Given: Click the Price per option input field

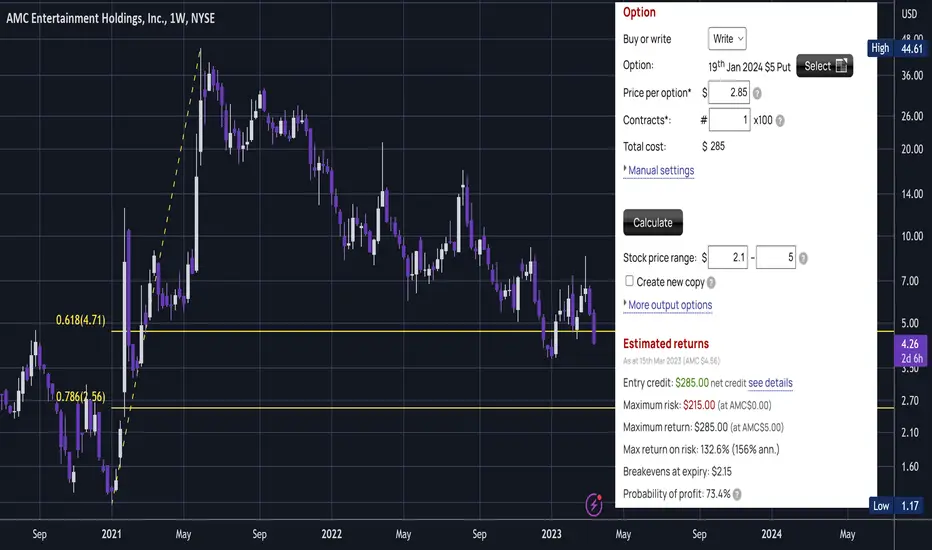Looking at the screenshot, I should pos(729,92).
